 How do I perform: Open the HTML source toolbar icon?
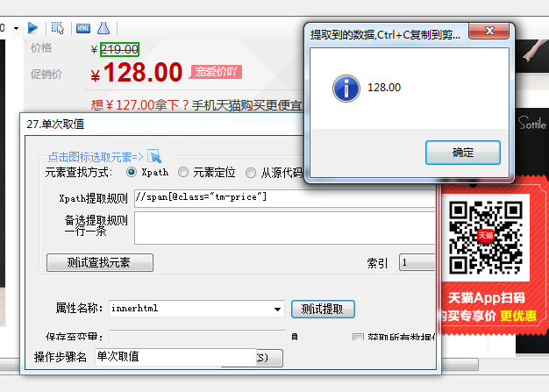coord(83,28)
